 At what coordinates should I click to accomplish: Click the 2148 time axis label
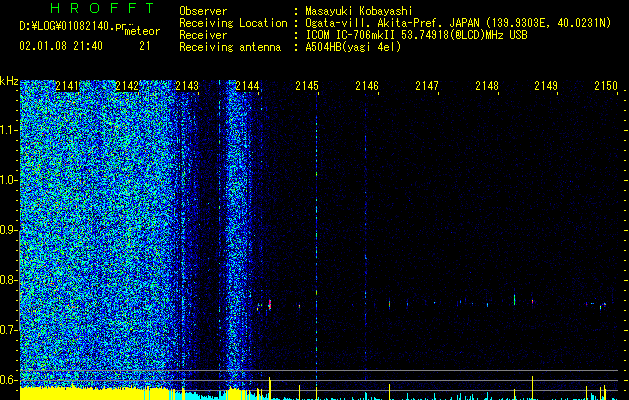[487, 86]
